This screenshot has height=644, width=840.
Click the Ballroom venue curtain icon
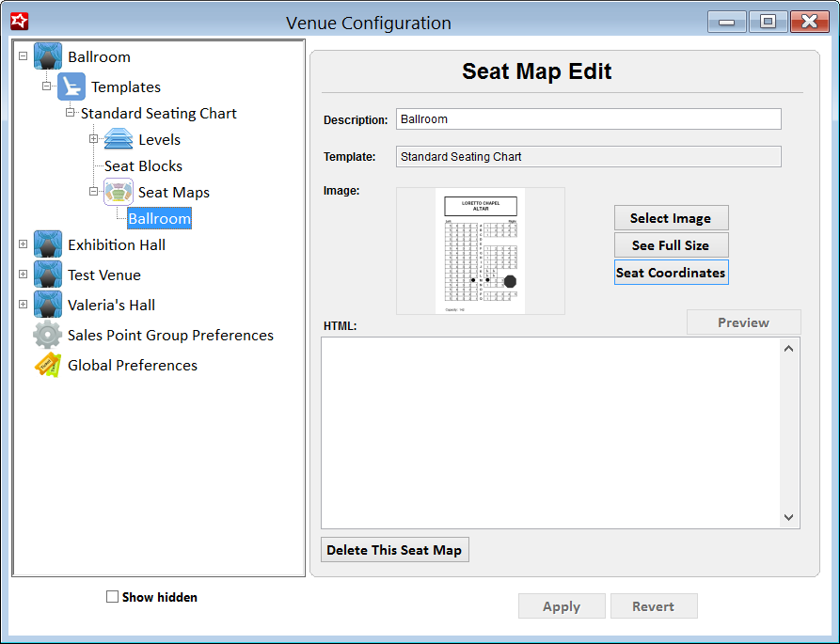tap(48, 56)
